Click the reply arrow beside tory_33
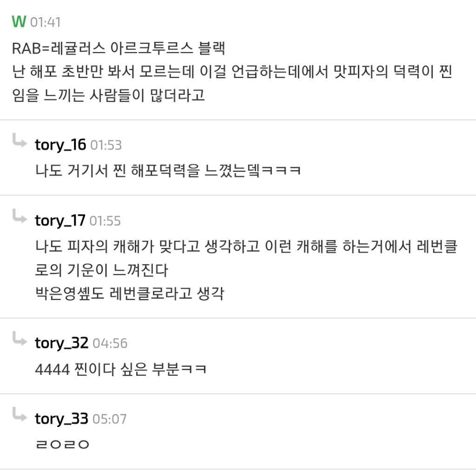The image size is (476, 470). 20,415
